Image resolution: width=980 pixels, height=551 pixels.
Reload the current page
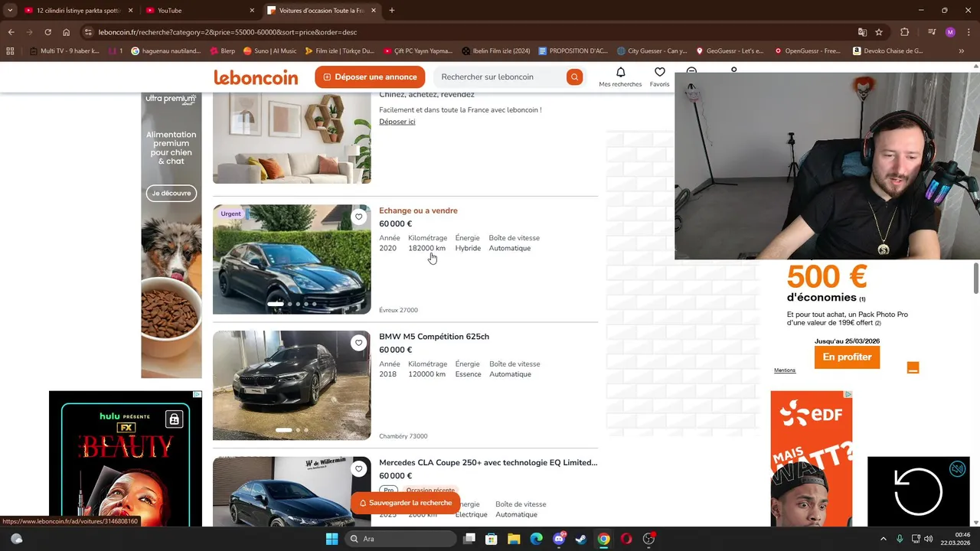coord(47,32)
